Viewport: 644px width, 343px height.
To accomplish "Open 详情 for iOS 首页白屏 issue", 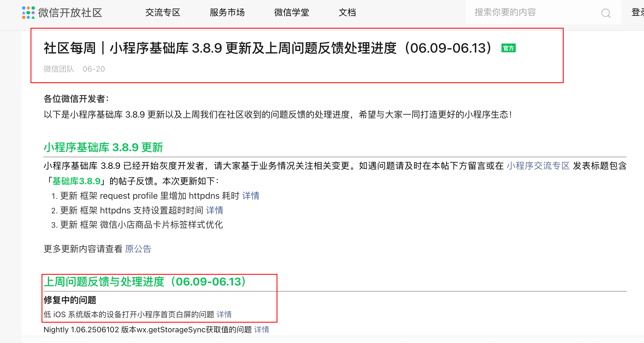I will pos(224,314).
